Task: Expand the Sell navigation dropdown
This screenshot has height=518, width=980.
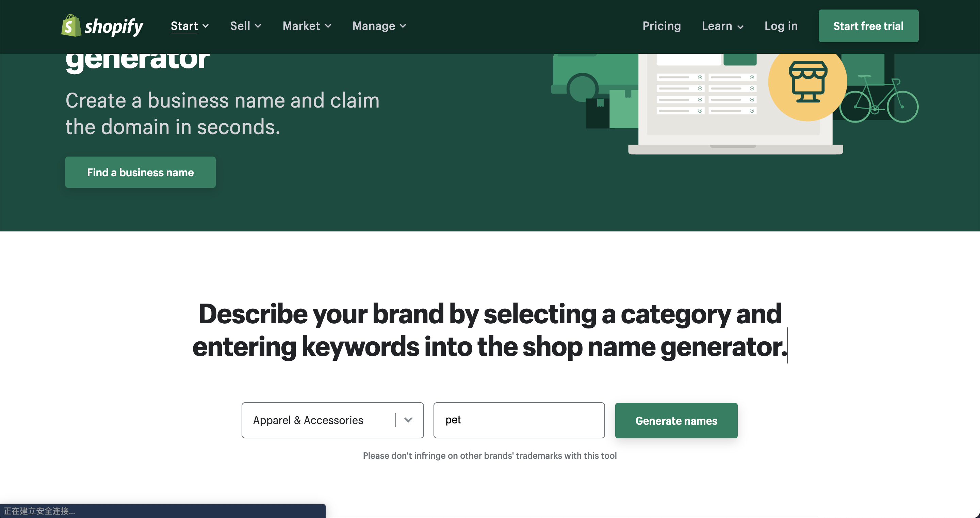Action: pyautogui.click(x=245, y=26)
